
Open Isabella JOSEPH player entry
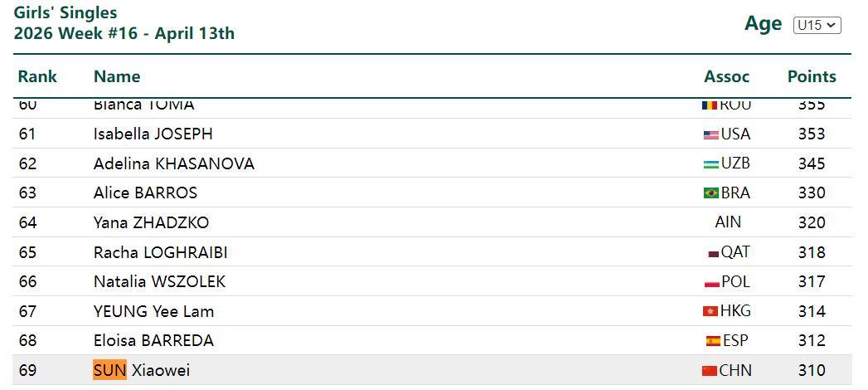[153, 134]
